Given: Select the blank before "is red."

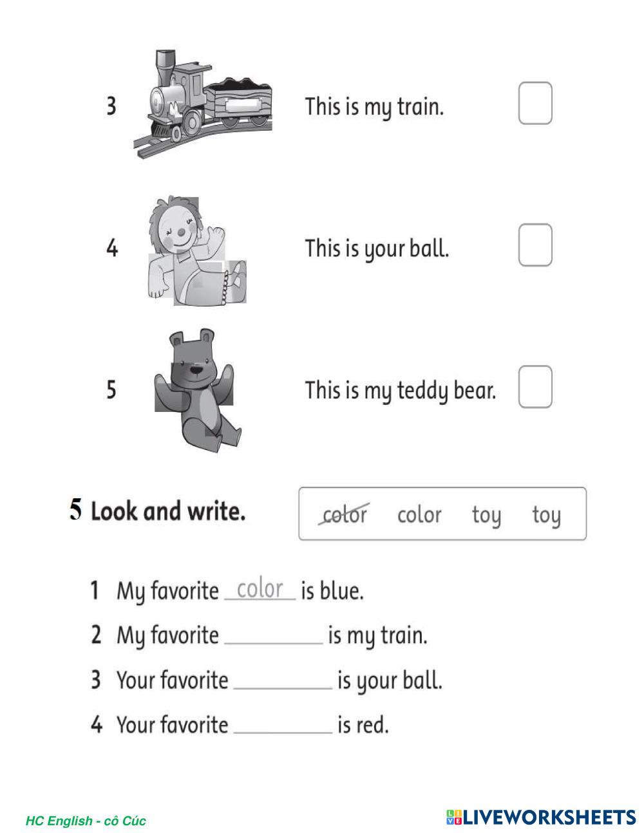Looking at the screenshot, I should 283,725.
